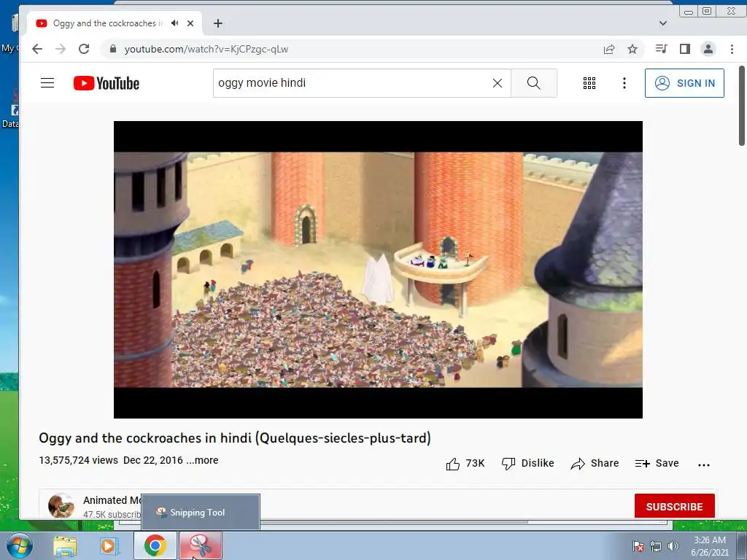Click the 13,575,724 views text
The height and width of the screenshot is (560, 747).
79,461
